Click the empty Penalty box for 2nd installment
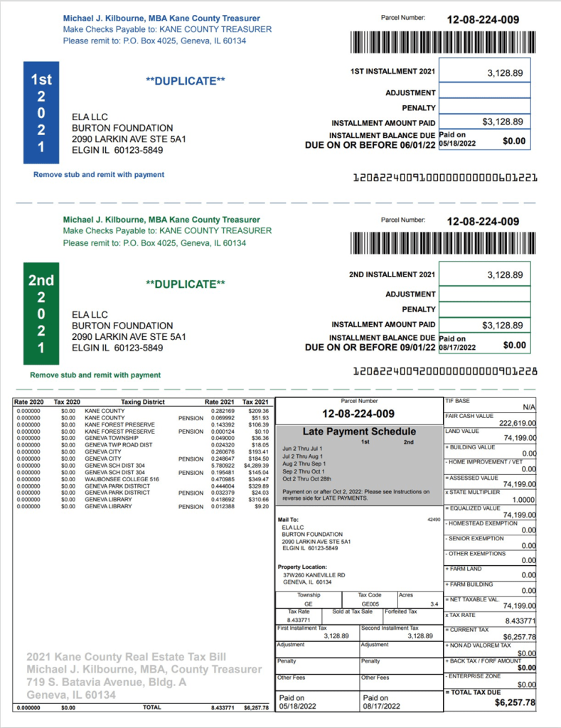561x728 pixels. [484, 310]
